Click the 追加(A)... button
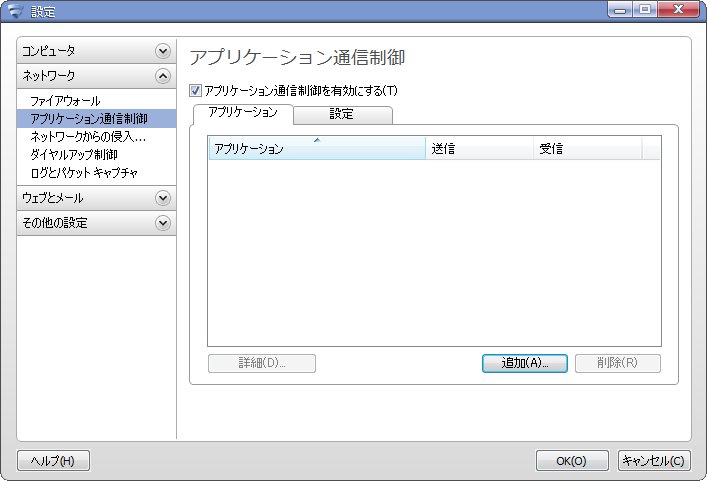The image size is (707, 481). [x=525, y=363]
